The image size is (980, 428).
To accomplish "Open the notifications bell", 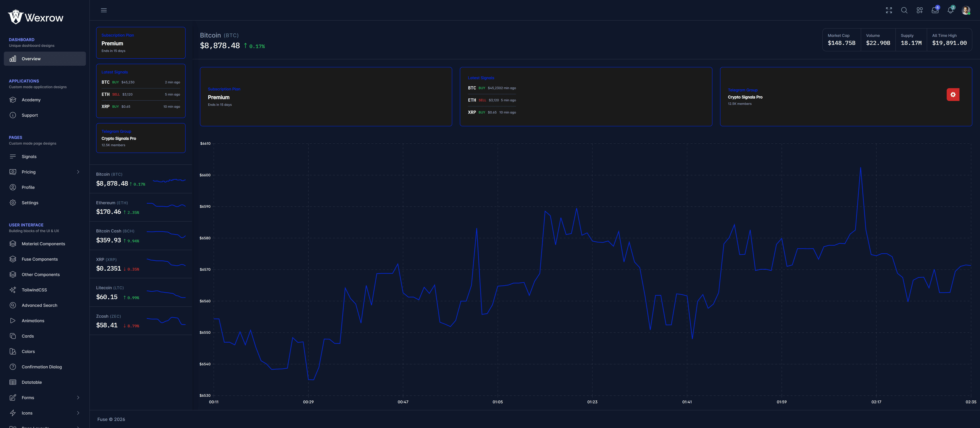I will tap(950, 10).
